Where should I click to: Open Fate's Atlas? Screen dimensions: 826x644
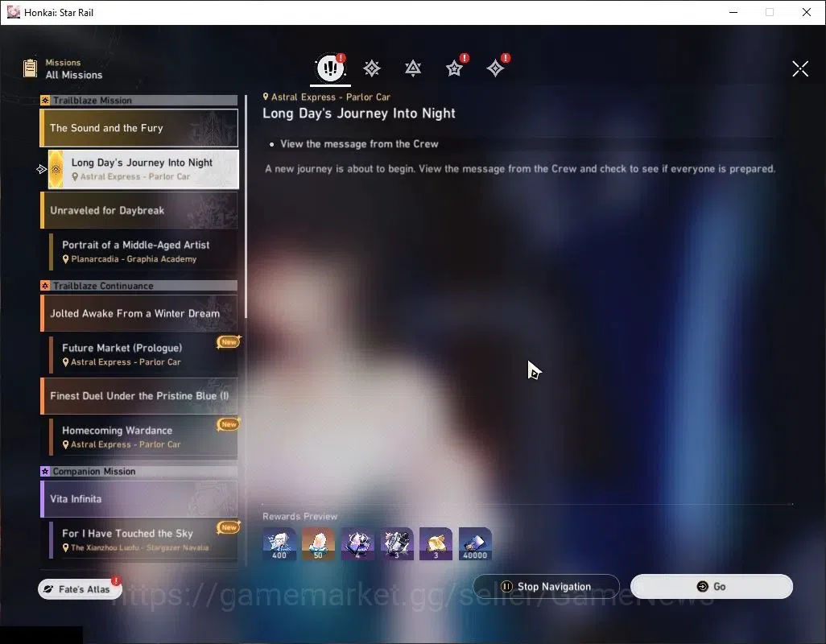coord(80,589)
